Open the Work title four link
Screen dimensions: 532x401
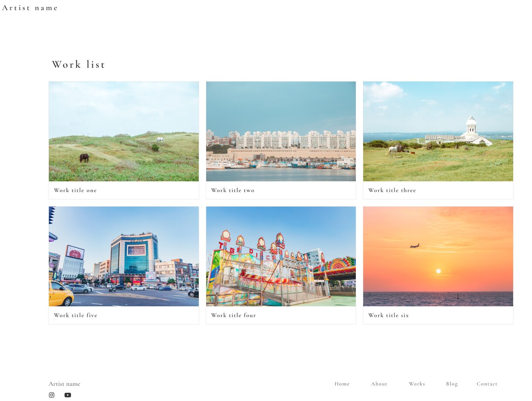tap(234, 315)
